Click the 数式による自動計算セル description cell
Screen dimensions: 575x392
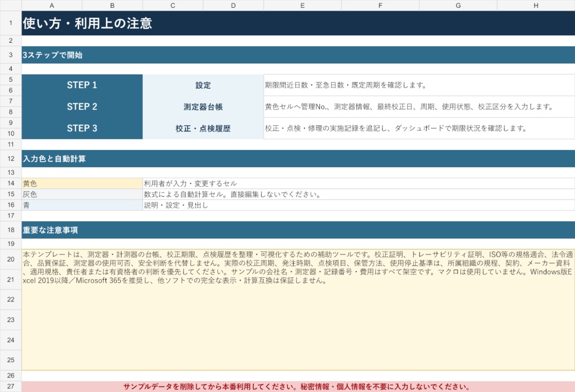[x=359, y=194]
